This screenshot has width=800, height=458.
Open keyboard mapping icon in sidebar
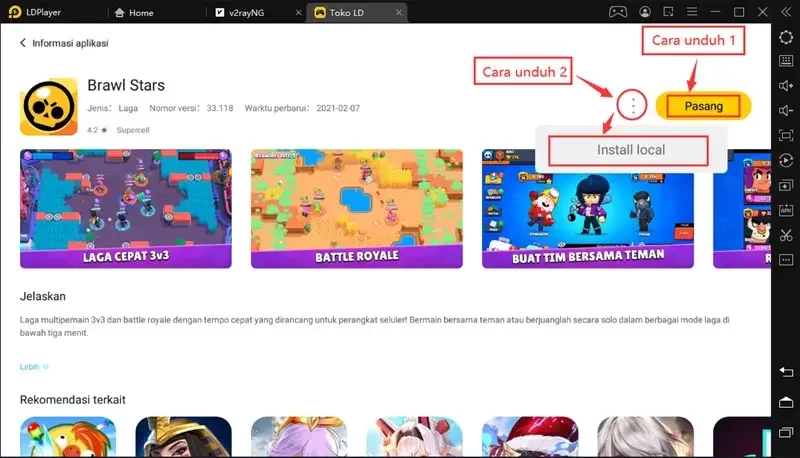[x=786, y=61]
